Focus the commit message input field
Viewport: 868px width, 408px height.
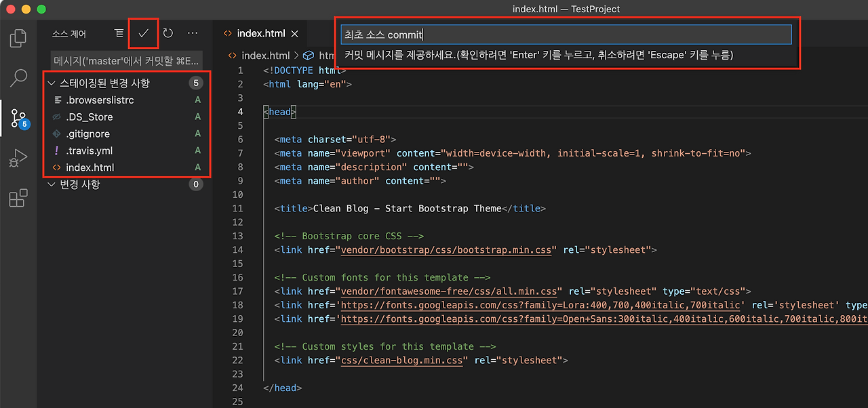566,35
